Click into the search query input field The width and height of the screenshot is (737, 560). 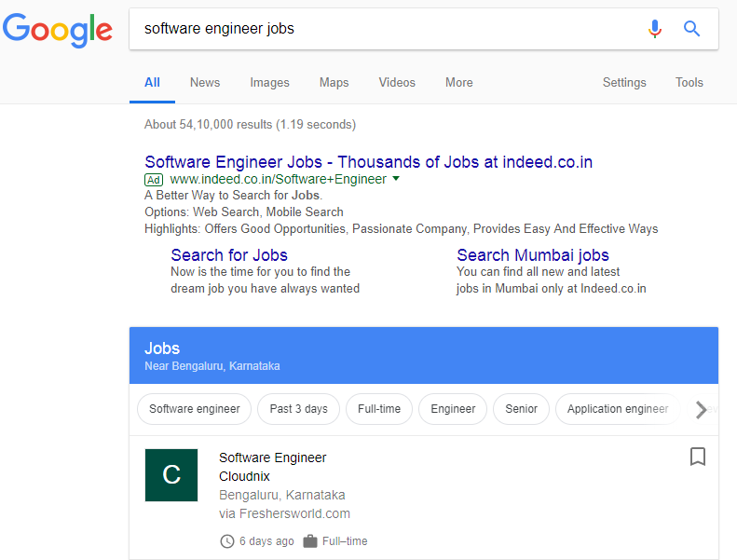click(x=386, y=29)
